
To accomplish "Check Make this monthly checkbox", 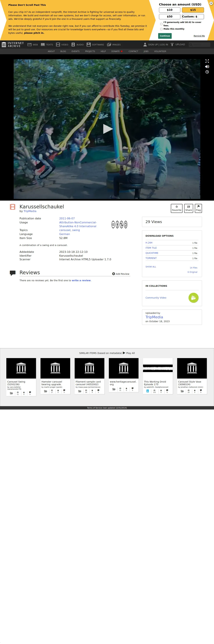I will (x=161, y=29).
